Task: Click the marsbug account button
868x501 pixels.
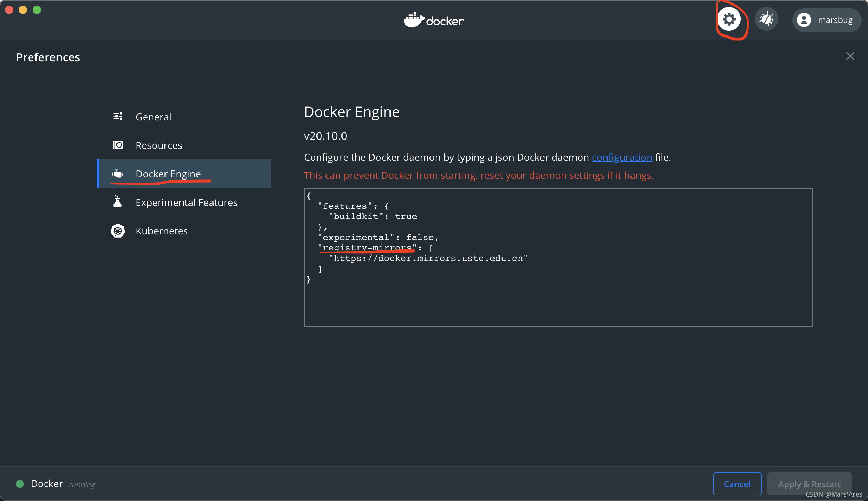Action: (827, 20)
